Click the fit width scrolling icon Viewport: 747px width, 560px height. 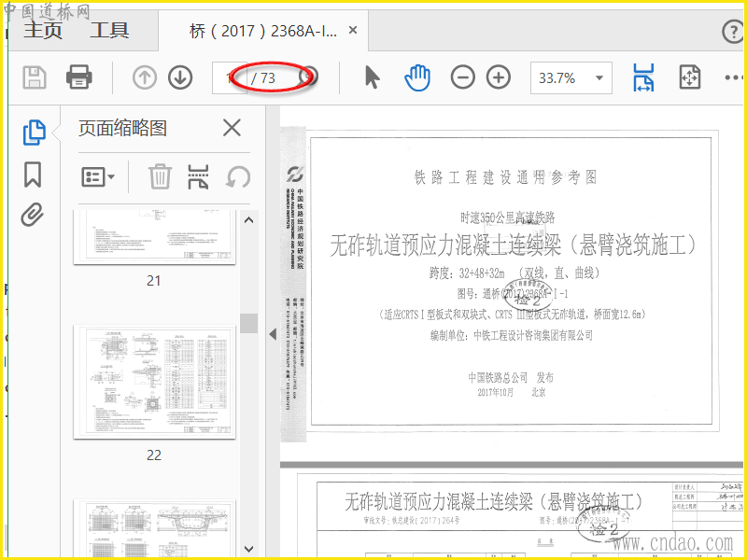(x=643, y=77)
